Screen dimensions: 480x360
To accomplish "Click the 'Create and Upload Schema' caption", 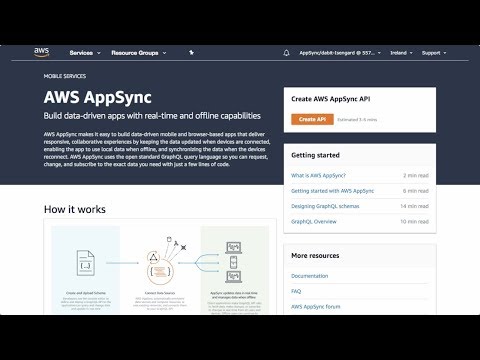I will tap(86, 293).
